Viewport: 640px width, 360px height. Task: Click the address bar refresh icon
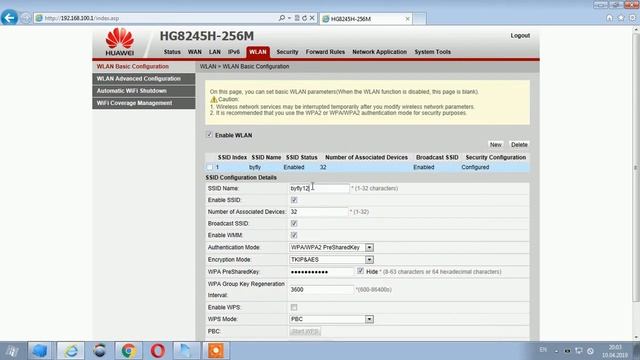pos(304,18)
